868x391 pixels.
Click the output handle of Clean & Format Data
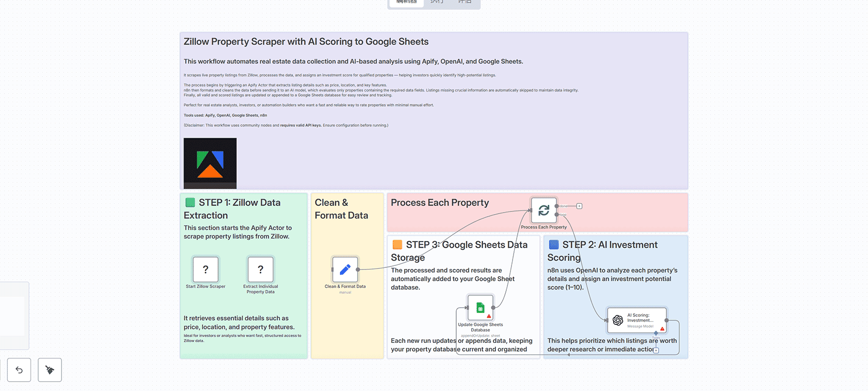click(358, 269)
